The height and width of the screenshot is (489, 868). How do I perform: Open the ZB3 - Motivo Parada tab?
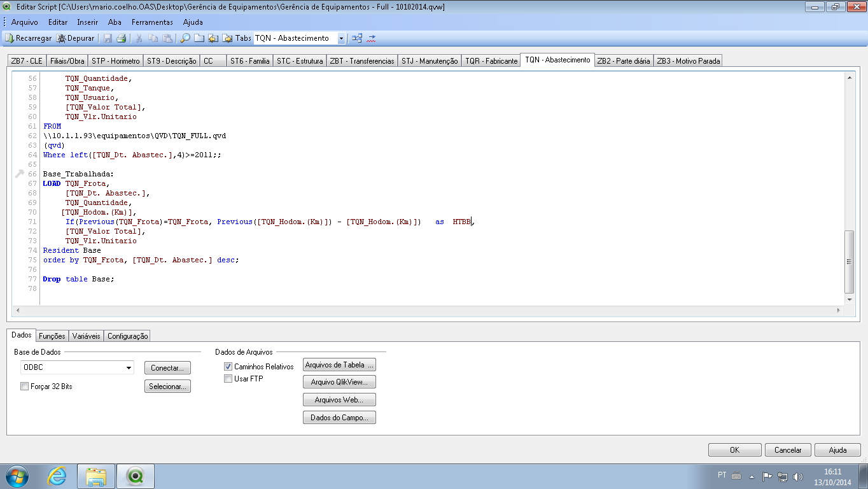689,61
